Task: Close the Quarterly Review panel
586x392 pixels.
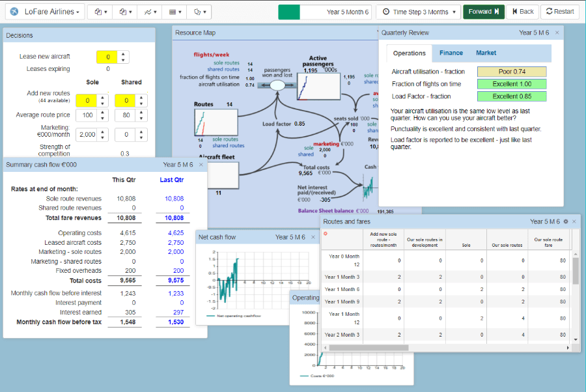Action: (557, 33)
